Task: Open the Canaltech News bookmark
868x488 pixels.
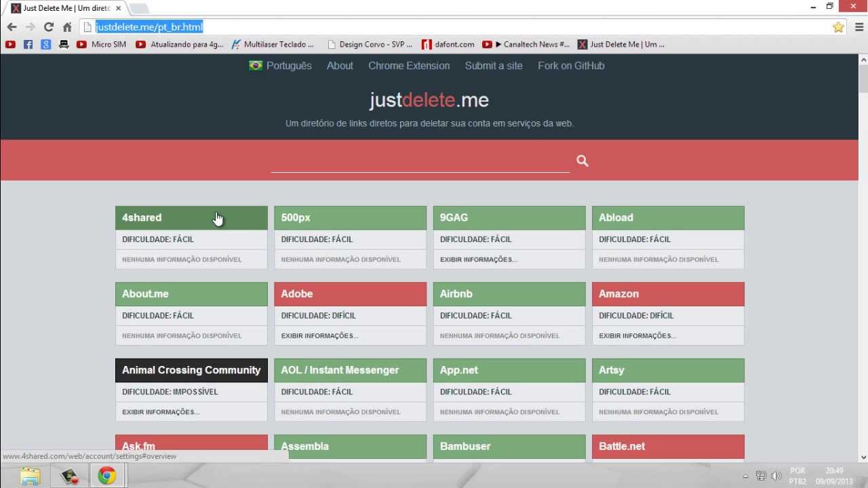Action: point(526,45)
